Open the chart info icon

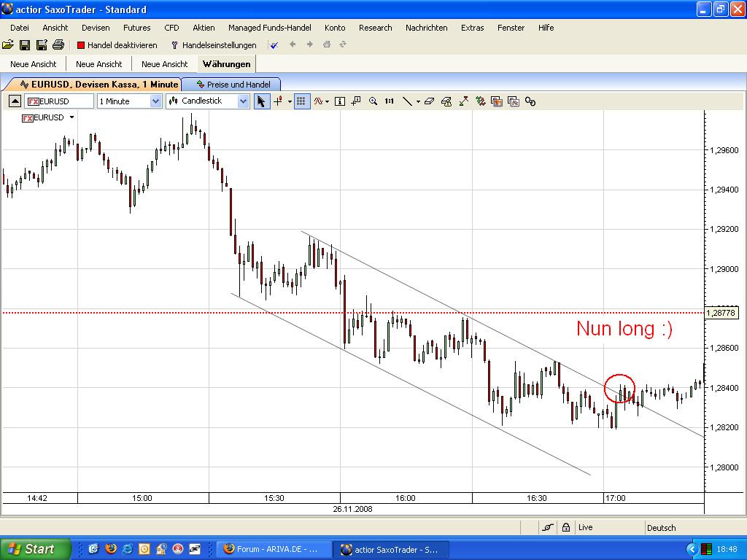[x=339, y=101]
